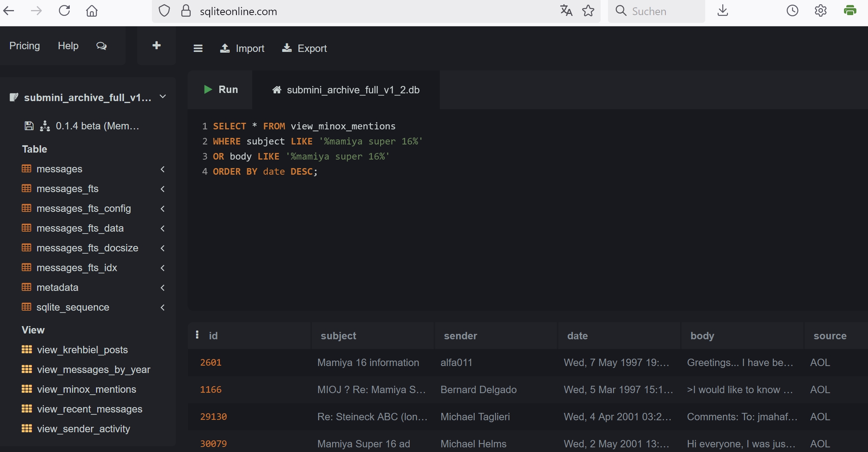Viewport: 868px width, 452px height.
Task: Click the shield tracking protection icon
Action: point(164,11)
